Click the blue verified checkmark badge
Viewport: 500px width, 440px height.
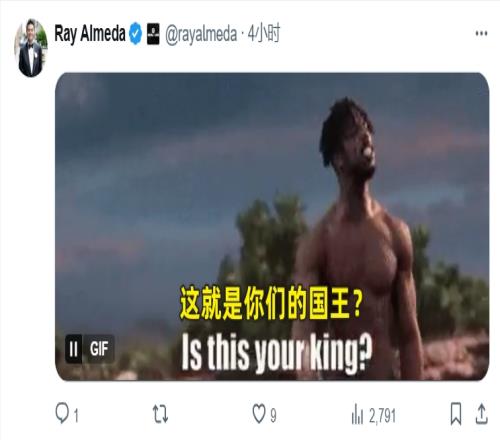(136, 34)
